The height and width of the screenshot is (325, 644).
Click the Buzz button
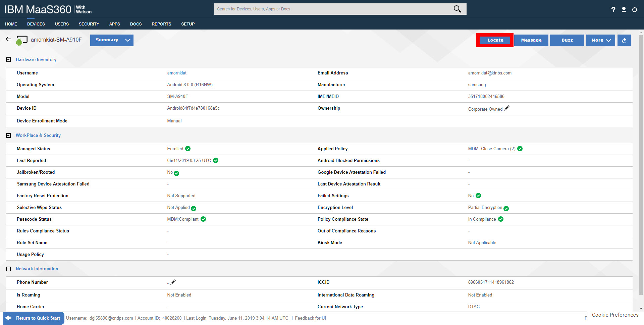pyautogui.click(x=567, y=40)
